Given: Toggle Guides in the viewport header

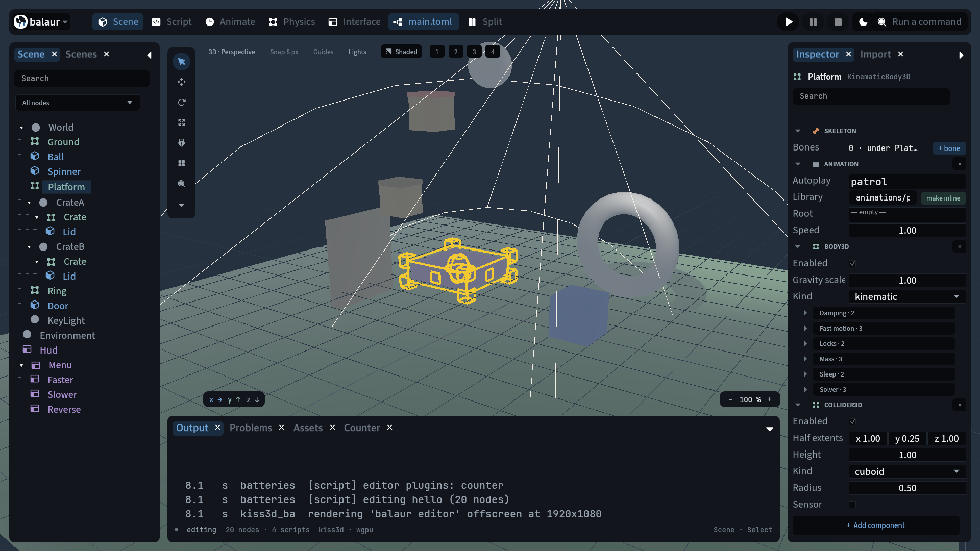Looking at the screenshot, I should click(x=323, y=52).
